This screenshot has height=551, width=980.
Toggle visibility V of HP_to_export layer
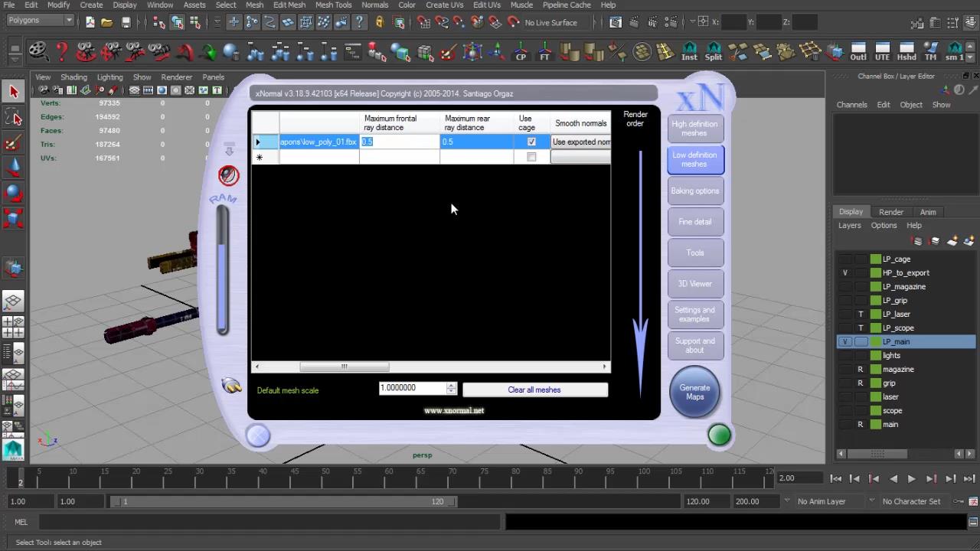pos(845,273)
